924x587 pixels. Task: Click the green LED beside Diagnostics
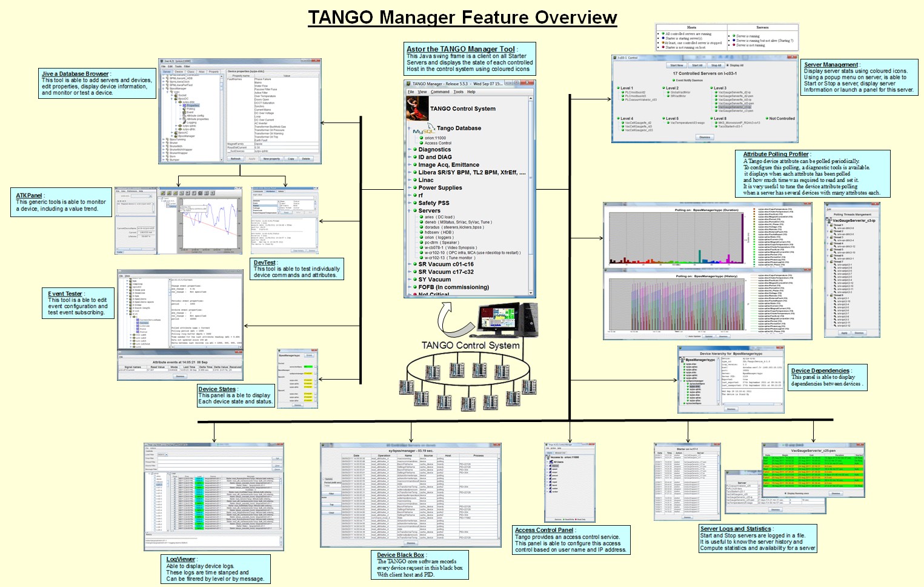tap(415, 149)
